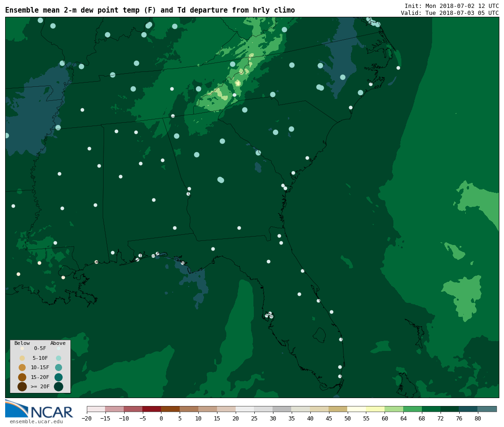This screenshot has height=427, width=504.
Task: Pick the pale yellow swatch between 50 and 55
Action: pos(357,409)
